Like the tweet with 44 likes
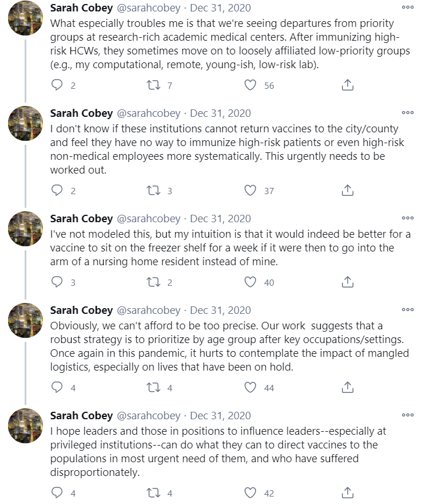Viewport: 421px width, 504px height. (250, 388)
